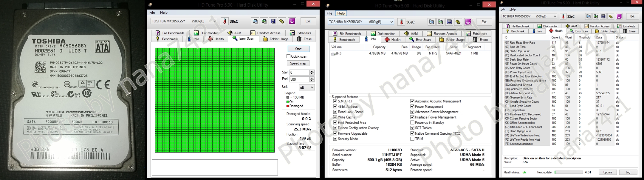Click Start button to begin error scan
This screenshot has width=644, height=180.
coord(298,49)
